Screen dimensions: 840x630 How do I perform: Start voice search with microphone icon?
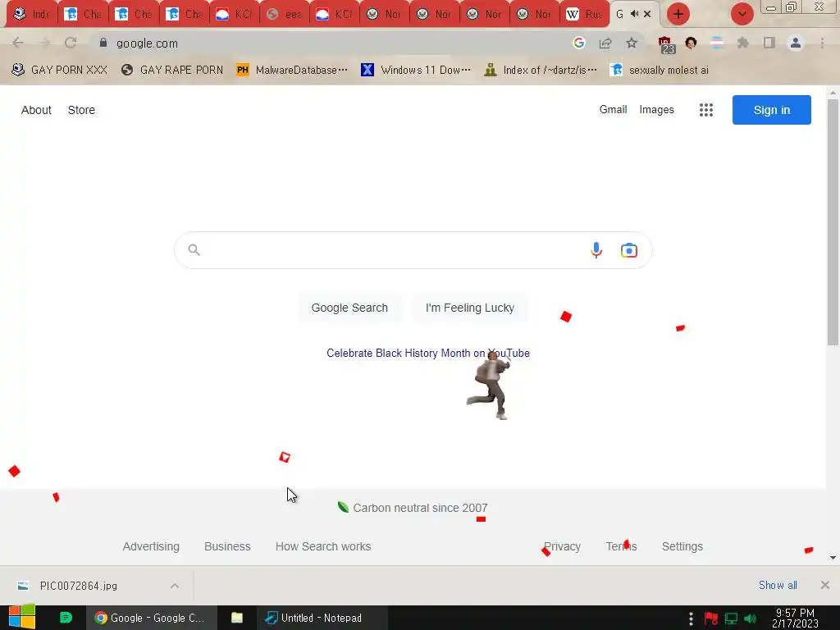[x=596, y=250]
